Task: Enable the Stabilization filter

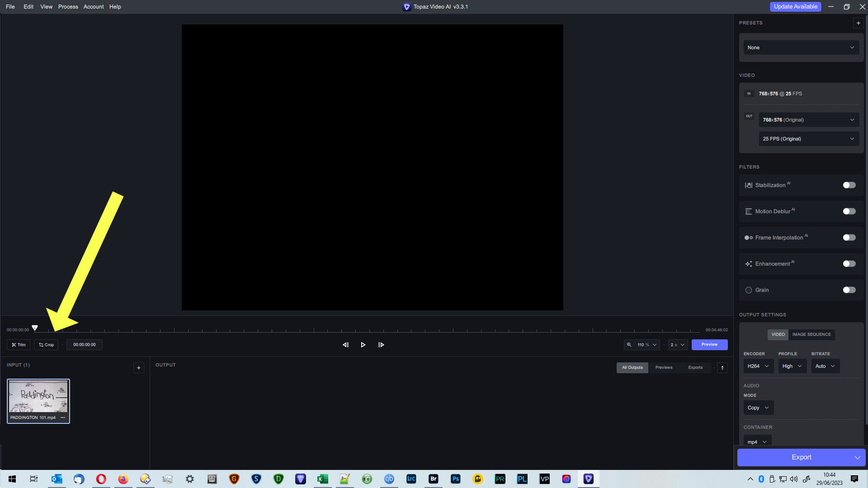Action: click(849, 185)
